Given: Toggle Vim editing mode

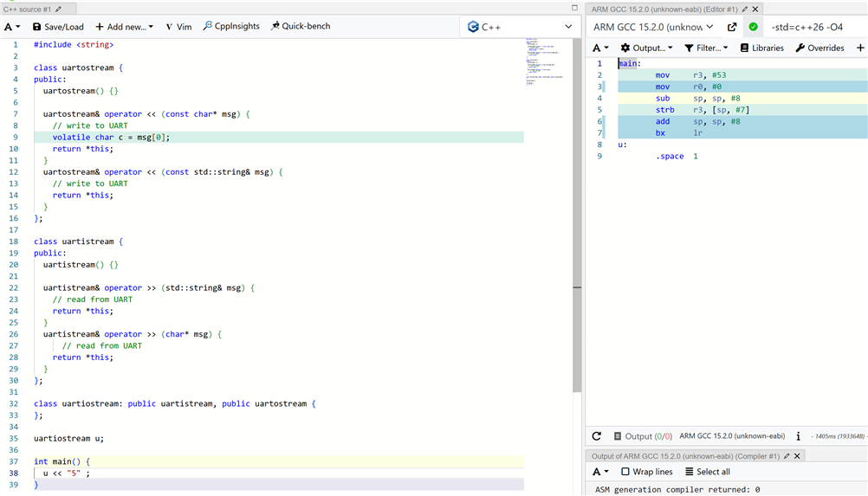Looking at the screenshot, I should coord(178,27).
